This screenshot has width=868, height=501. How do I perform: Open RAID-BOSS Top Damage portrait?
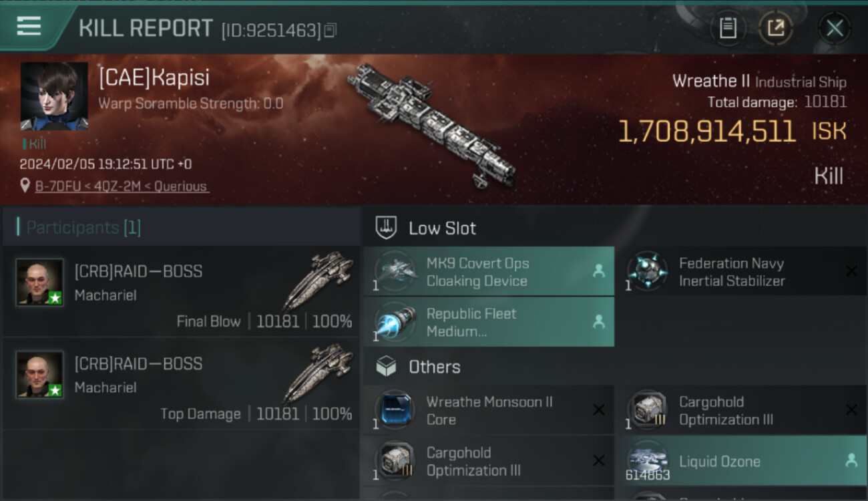(x=40, y=375)
